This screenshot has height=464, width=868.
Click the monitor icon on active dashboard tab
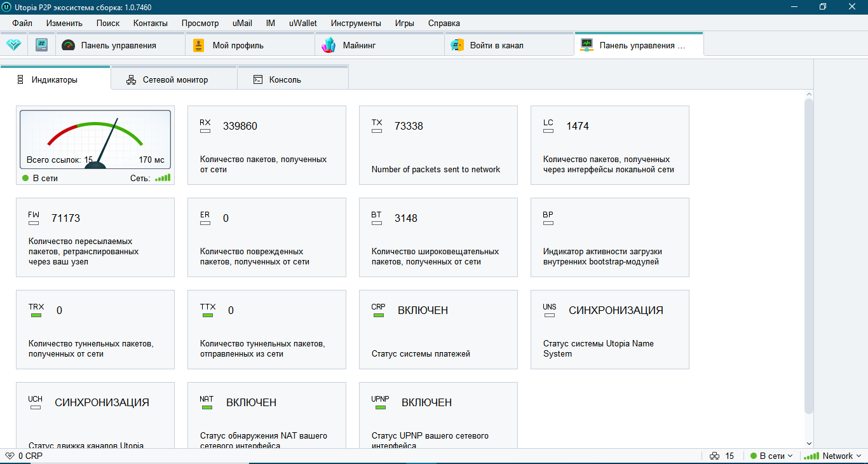[x=587, y=45]
